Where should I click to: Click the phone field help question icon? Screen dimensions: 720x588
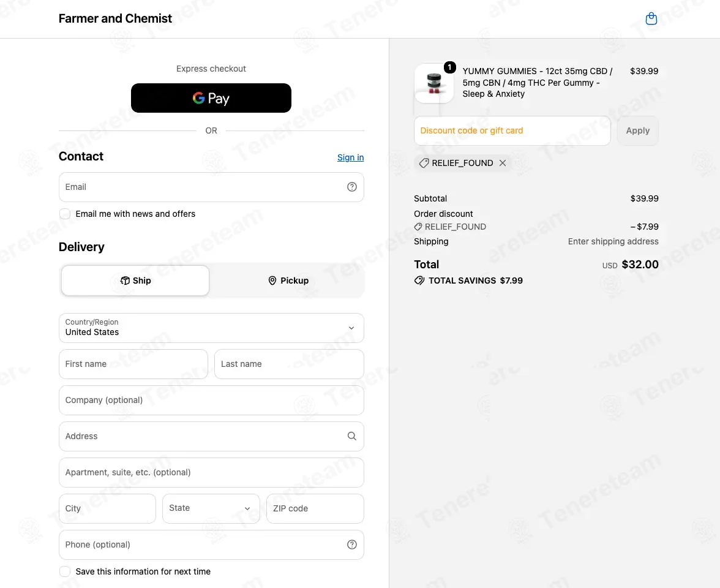pyautogui.click(x=351, y=545)
